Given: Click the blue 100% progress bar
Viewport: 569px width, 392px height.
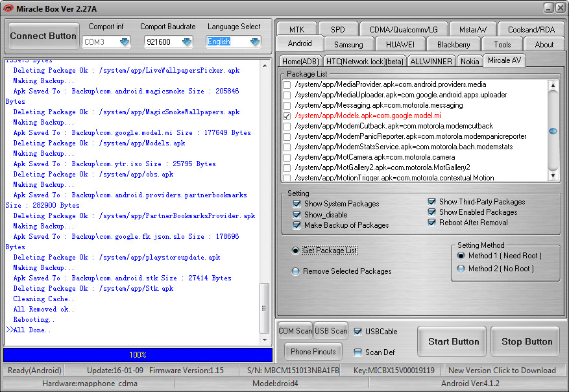Looking at the screenshot, I should point(138,355).
